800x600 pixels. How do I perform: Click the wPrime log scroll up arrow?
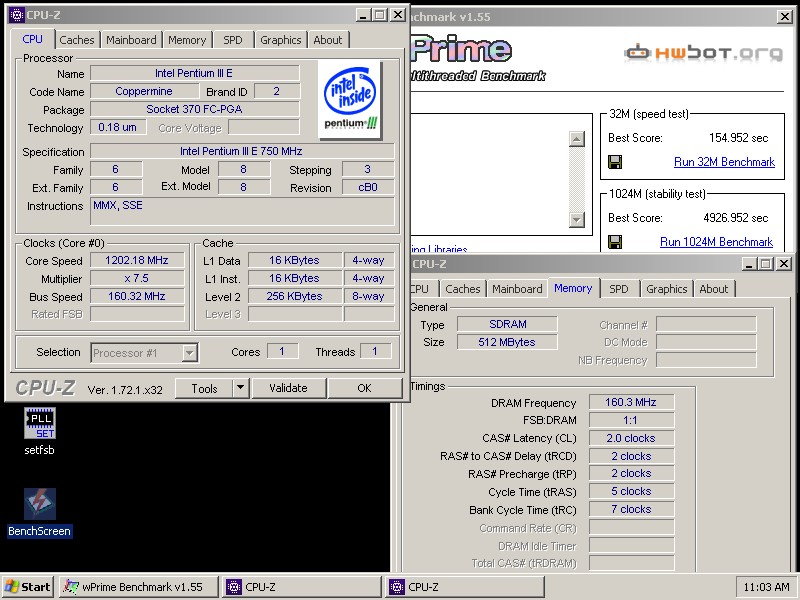(x=577, y=139)
